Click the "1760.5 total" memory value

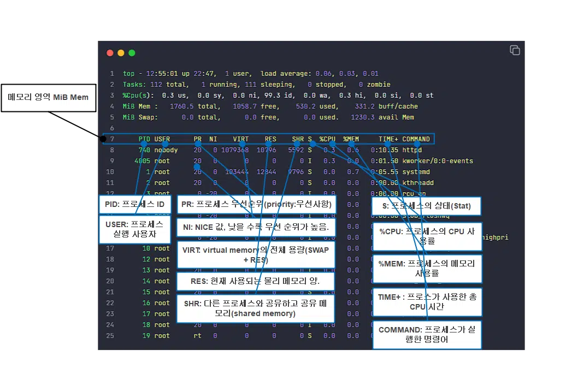coord(195,106)
